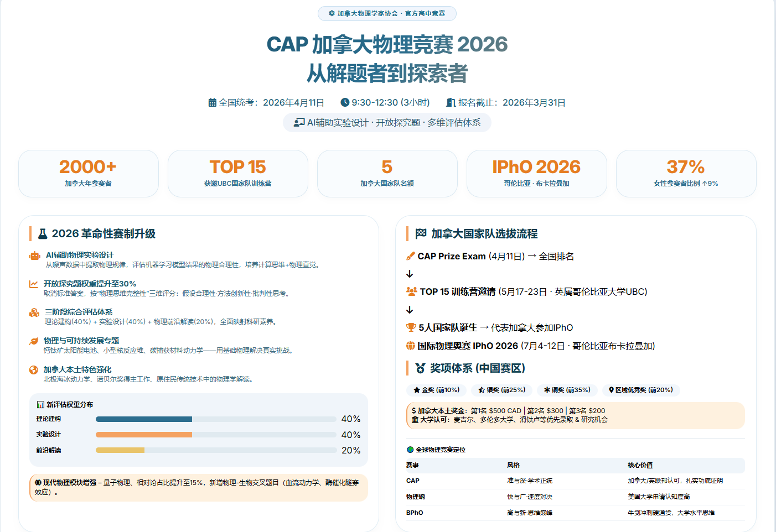
Task: Click the globe icon beside 加拿大本土特色强化
Action: click(x=34, y=370)
